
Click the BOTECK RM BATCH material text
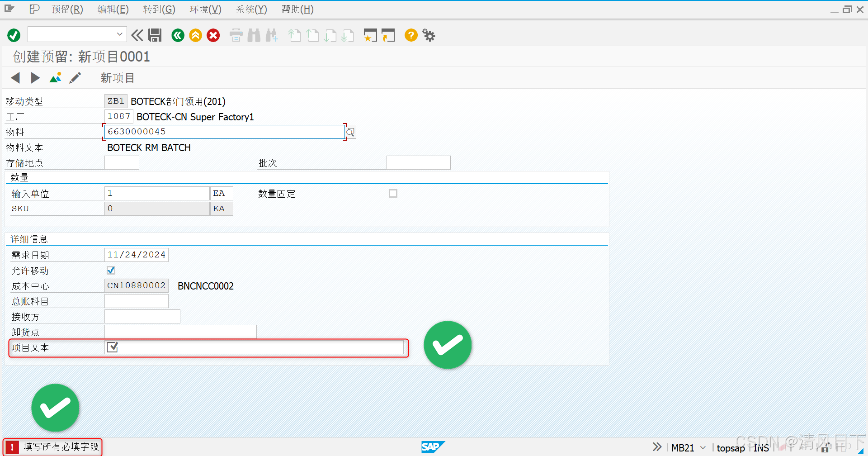click(149, 147)
